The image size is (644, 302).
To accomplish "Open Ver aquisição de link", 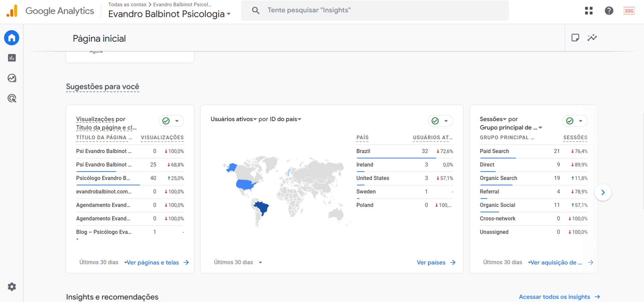I will pyautogui.click(x=556, y=262).
